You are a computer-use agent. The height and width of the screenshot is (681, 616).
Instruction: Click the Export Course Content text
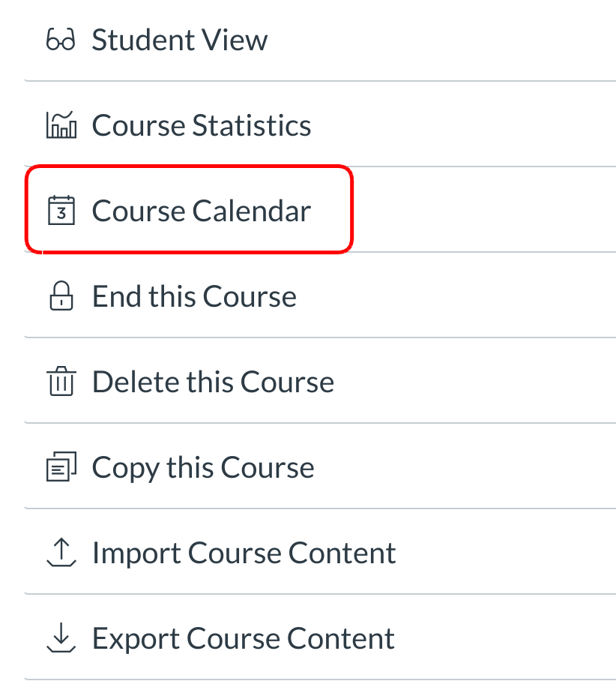(x=243, y=639)
